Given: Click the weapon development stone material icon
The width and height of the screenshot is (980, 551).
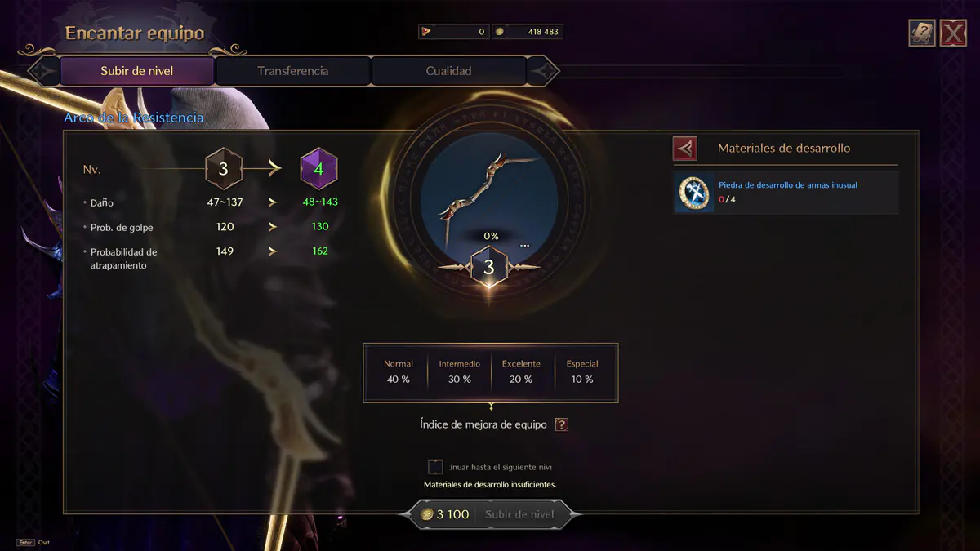Looking at the screenshot, I should [x=694, y=193].
